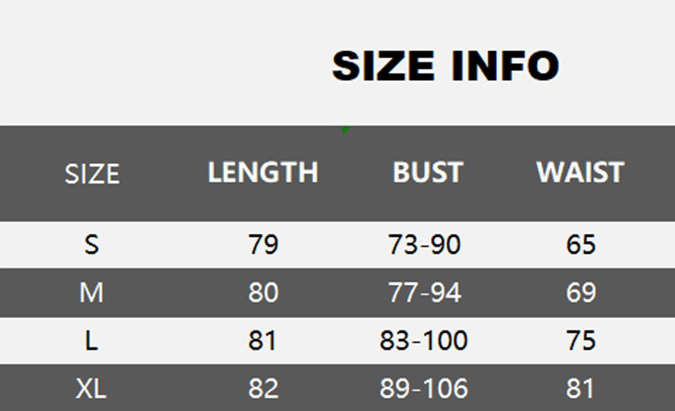The height and width of the screenshot is (411, 675).
Task: Click waist value 69
Action: point(580,293)
